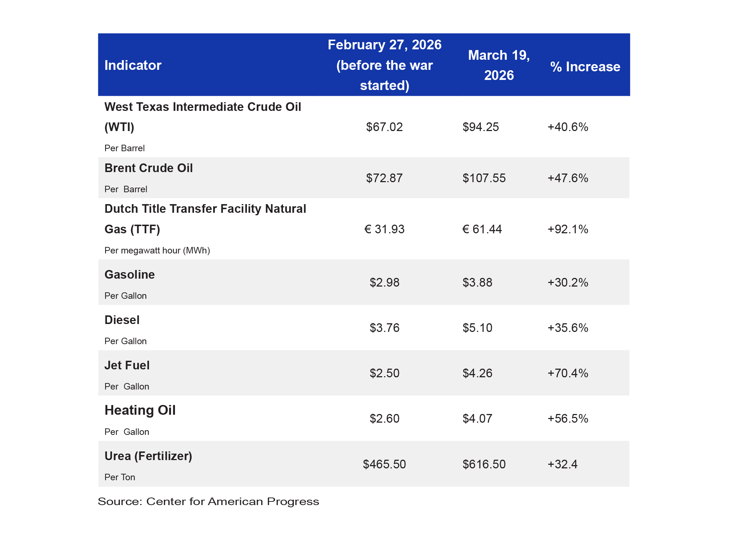Click the $94.25 WTI price cell
The height and width of the screenshot is (540, 756).
point(481,127)
